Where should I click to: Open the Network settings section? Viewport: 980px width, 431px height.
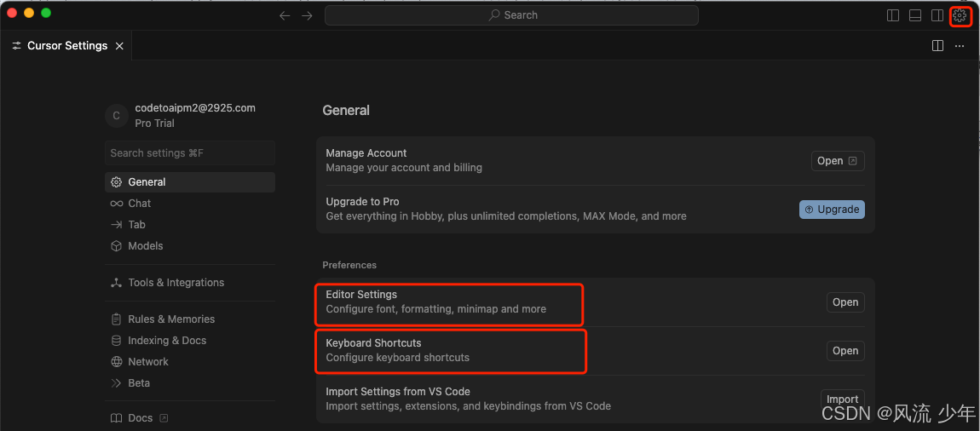point(148,362)
